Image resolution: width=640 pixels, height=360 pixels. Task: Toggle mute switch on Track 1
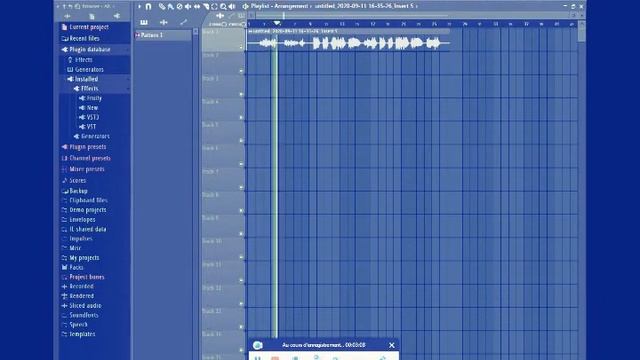pyautogui.click(x=241, y=47)
